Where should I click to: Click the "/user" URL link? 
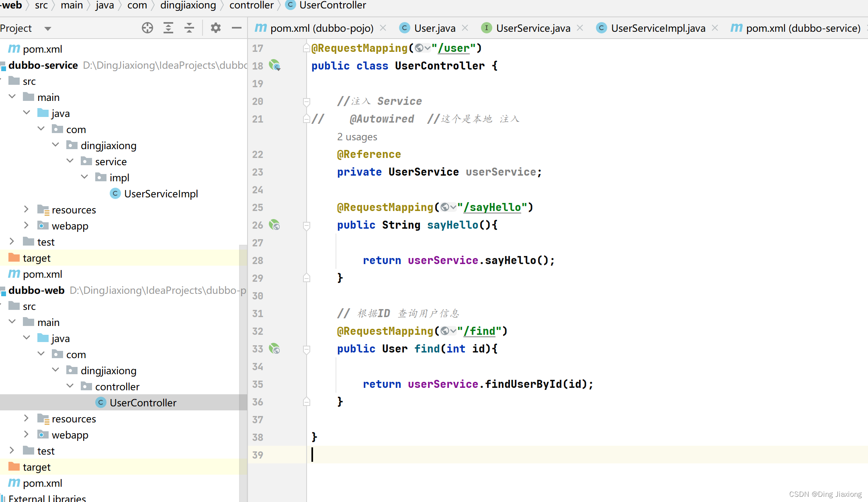(x=454, y=48)
